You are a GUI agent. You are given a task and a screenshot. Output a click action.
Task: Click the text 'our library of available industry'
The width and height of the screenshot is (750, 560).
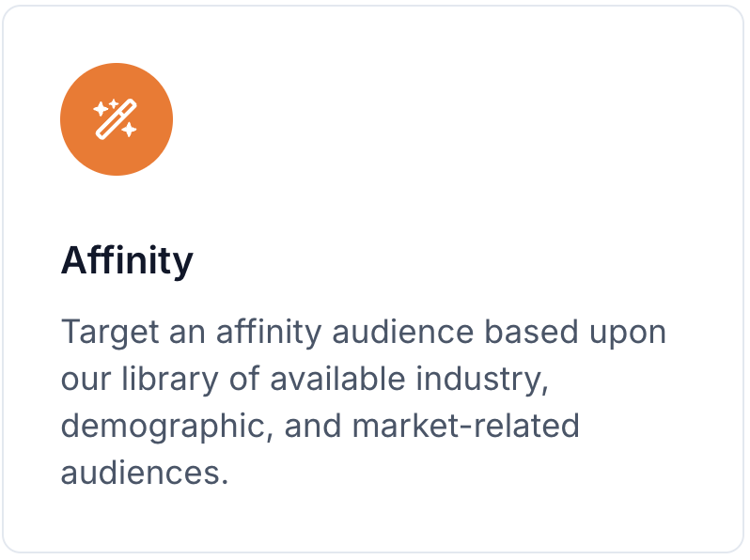(x=305, y=379)
